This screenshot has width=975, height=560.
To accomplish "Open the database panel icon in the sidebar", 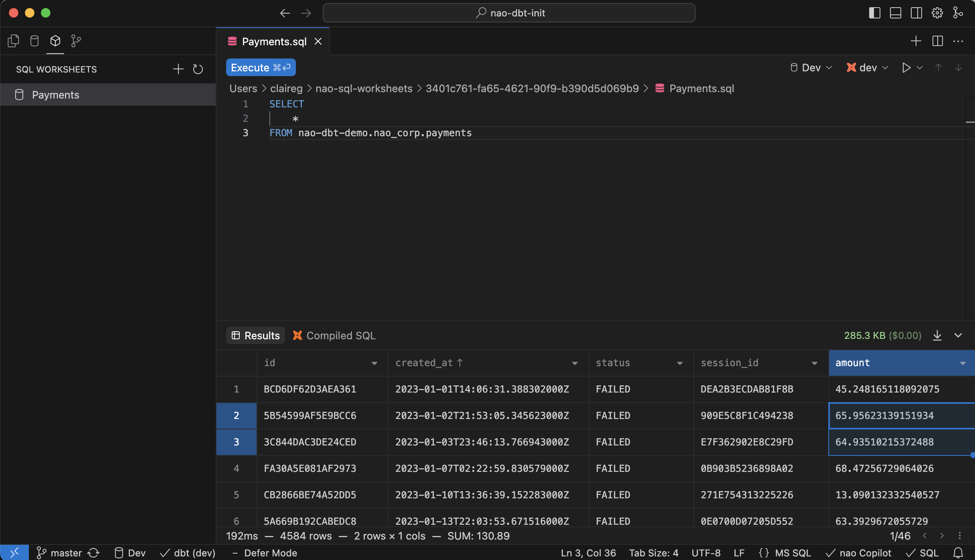I will pos(34,40).
